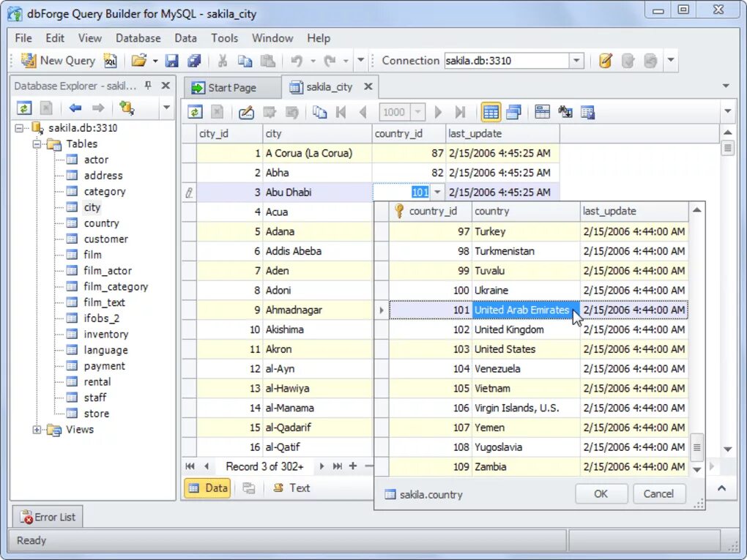This screenshot has width=747, height=560.
Task: Go to next page arrow in grid toolbar
Action: 438,113
